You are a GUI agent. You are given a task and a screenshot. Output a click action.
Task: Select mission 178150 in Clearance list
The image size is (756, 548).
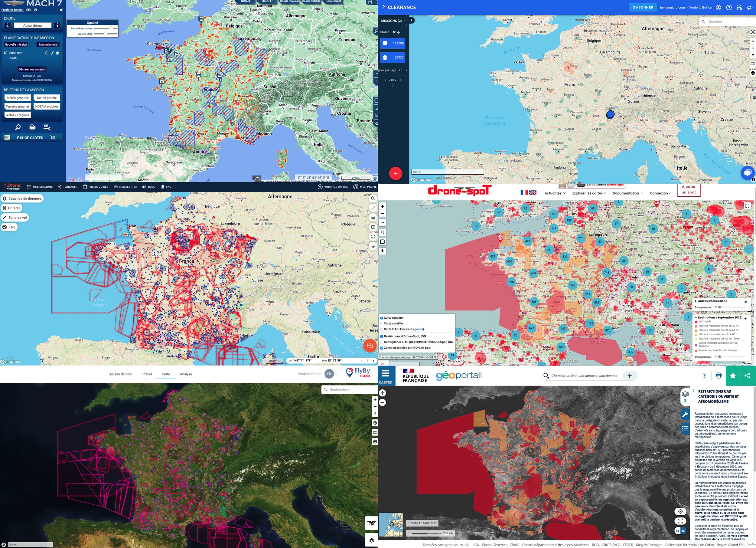(393, 43)
